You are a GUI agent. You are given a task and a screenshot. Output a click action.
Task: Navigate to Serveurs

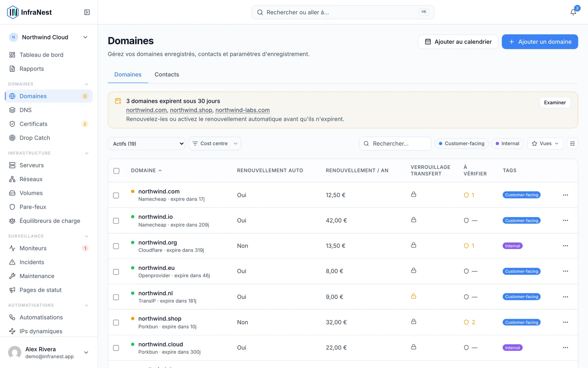(49, 165)
